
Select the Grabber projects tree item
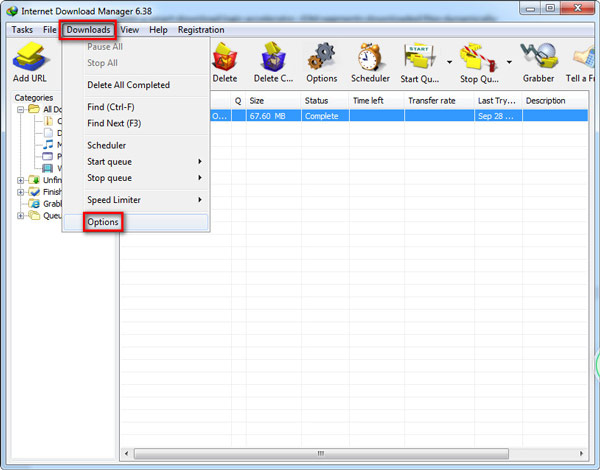pyautogui.click(x=45, y=204)
